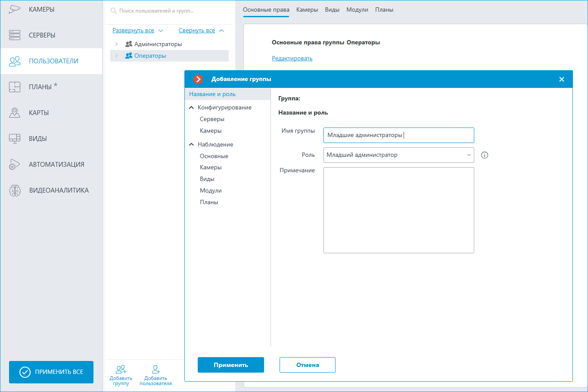Click the ПРИМЕНИТЬ ВСЕ button
This screenshot has height=392, width=588.
(x=51, y=372)
